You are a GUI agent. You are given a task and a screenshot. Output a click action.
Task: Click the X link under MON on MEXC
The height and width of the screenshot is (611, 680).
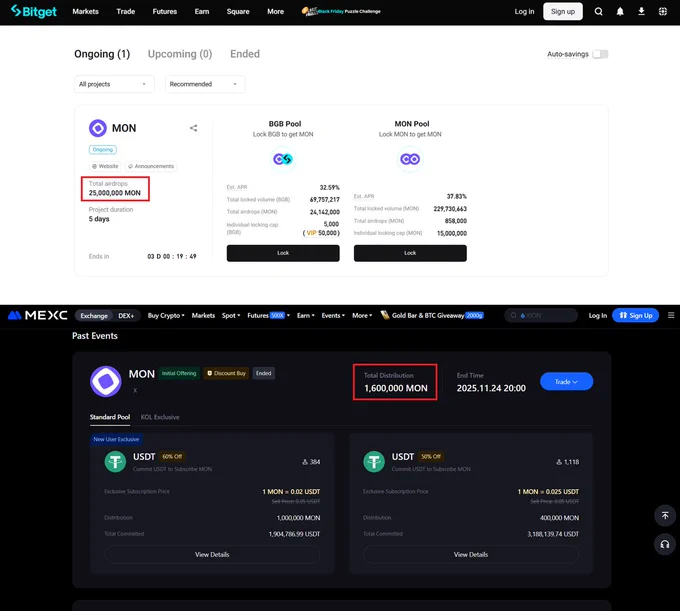click(x=135, y=390)
